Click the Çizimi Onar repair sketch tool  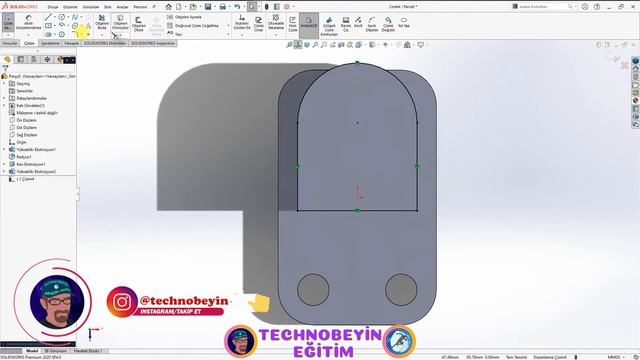coord(259,24)
